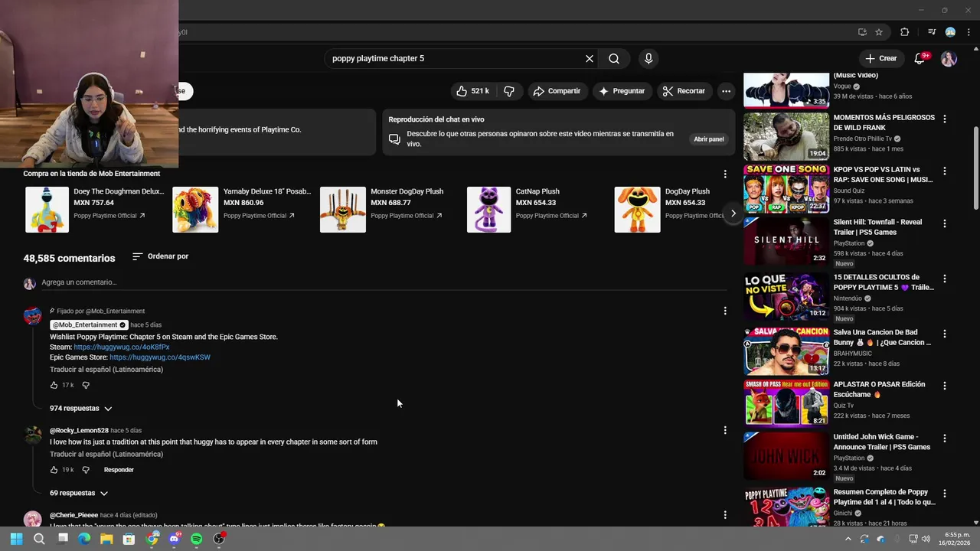Clear the search box with the X
This screenshot has width=980, height=551.
point(590,58)
